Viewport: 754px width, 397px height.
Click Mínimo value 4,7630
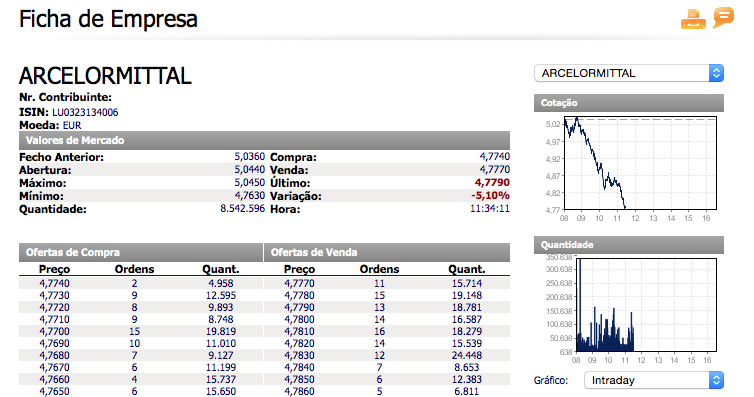[x=250, y=196]
